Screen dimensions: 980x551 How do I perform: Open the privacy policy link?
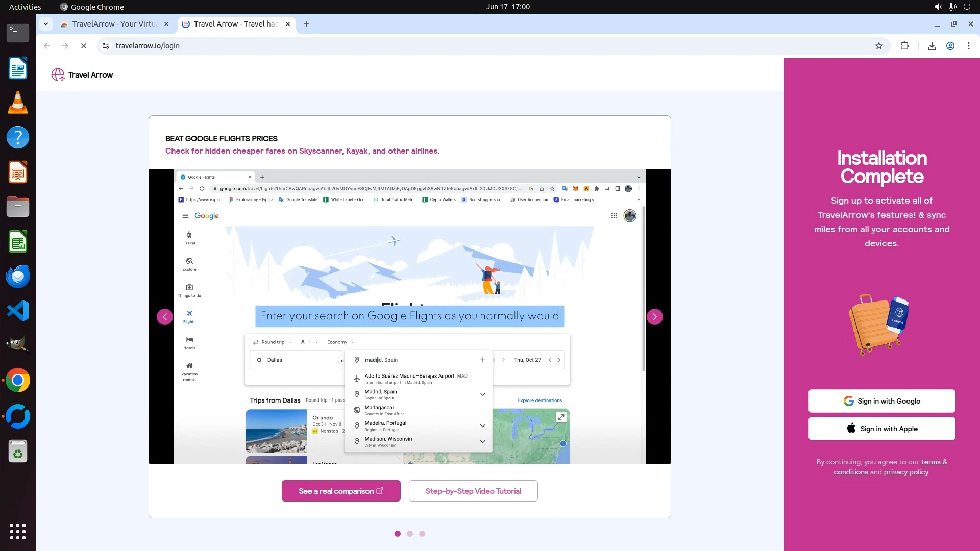pyautogui.click(x=905, y=472)
